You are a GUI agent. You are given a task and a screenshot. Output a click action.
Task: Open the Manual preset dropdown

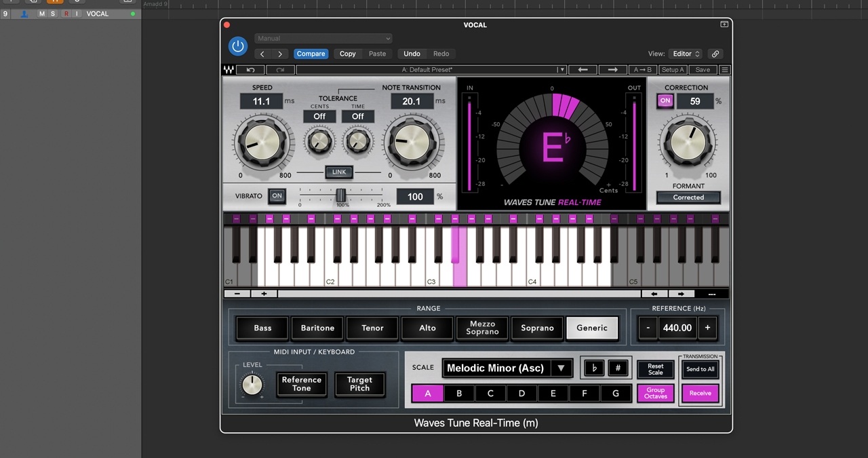point(323,39)
